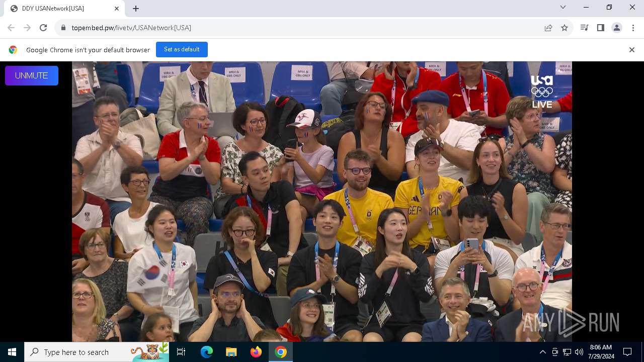644x362 pixels.
Task: Open Chrome profile avatar menu
Action: [617, 28]
